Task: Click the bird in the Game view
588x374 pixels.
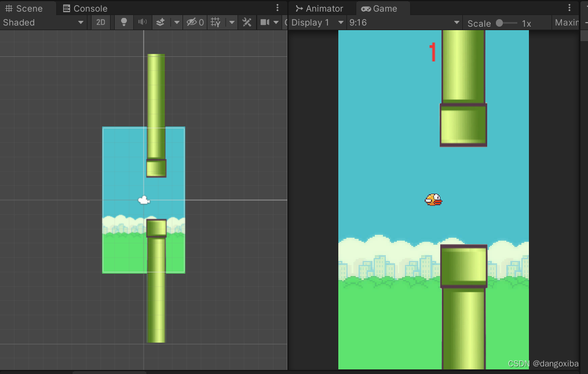Action: [x=433, y=200]
